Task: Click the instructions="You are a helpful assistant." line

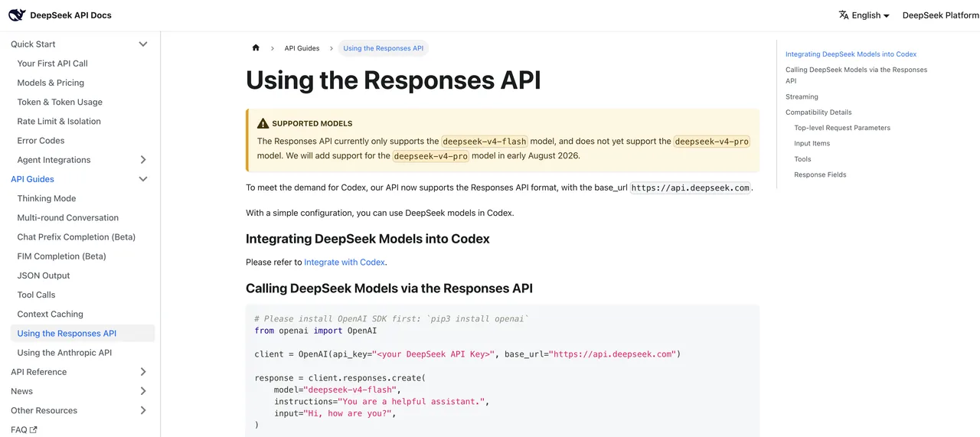Action: 381,401
